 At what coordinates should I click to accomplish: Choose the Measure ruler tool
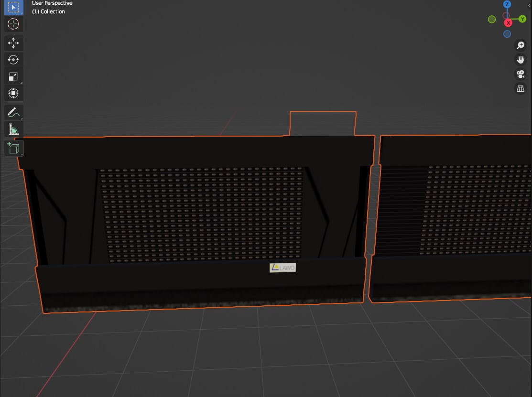pos(13,129)
